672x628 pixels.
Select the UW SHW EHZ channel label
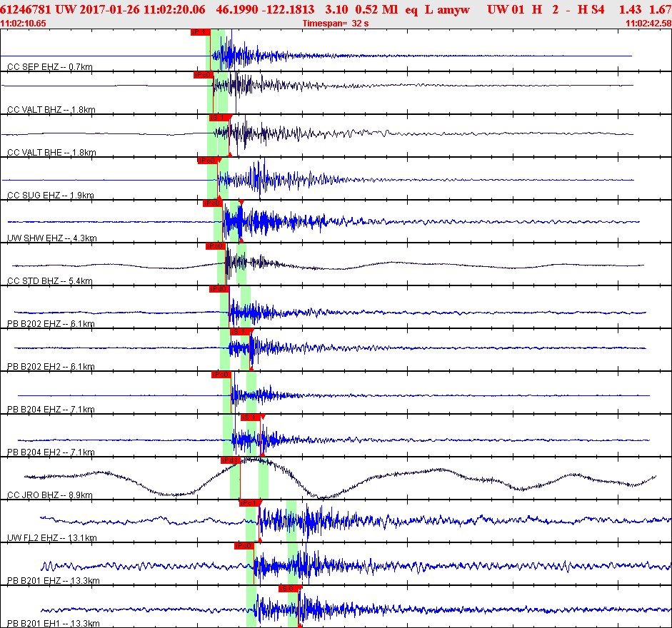coord(51,238)
